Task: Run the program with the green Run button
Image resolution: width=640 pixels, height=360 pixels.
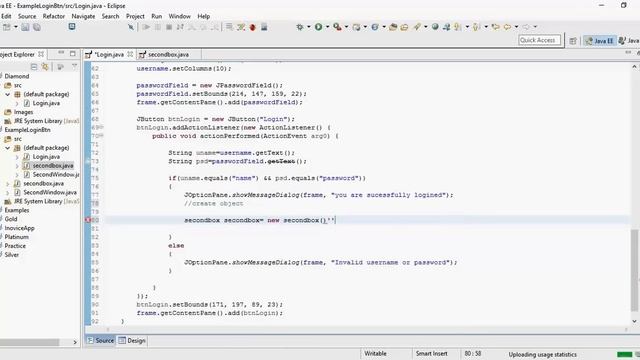Action: coord(318,27)
